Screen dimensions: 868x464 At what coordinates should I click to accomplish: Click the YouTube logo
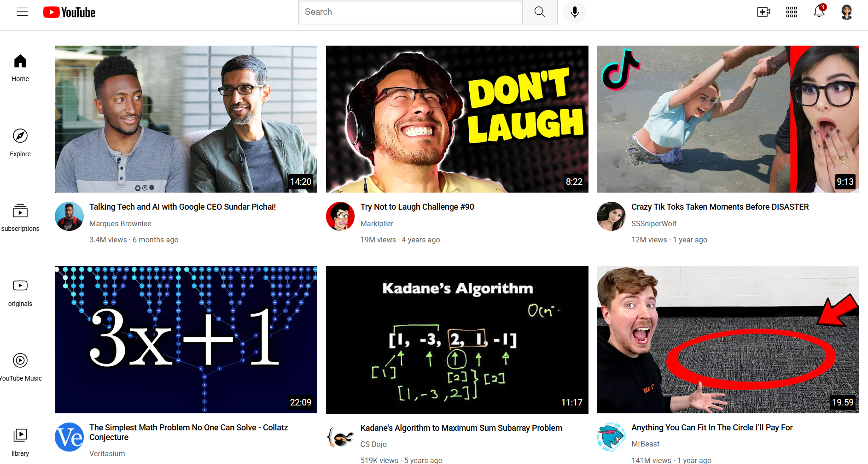70,12
